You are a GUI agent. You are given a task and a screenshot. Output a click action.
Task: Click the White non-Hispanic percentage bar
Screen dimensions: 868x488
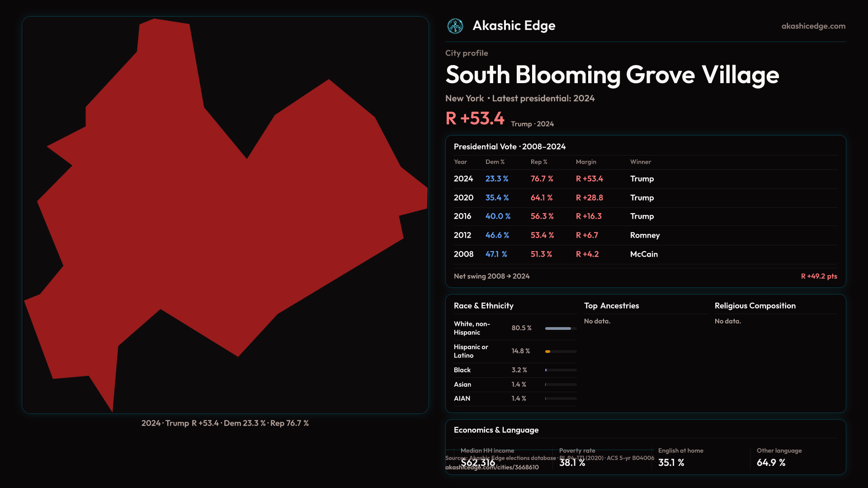point(558,328)
